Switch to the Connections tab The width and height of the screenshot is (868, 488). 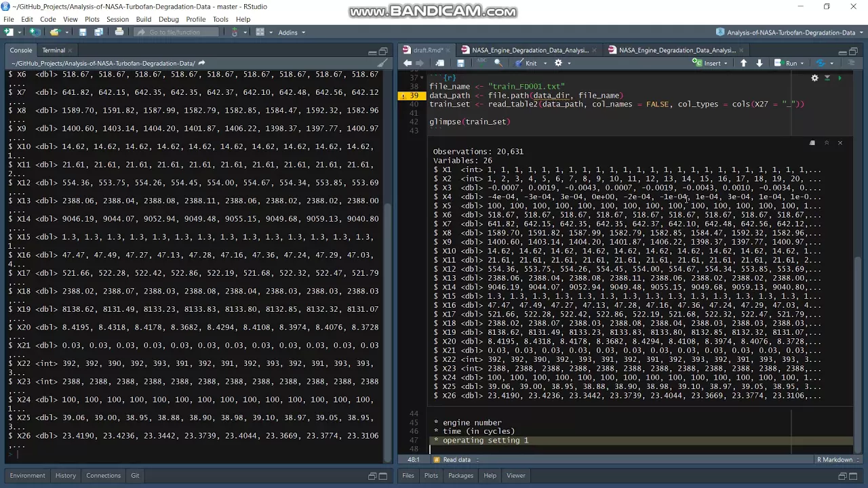(103, 476)
